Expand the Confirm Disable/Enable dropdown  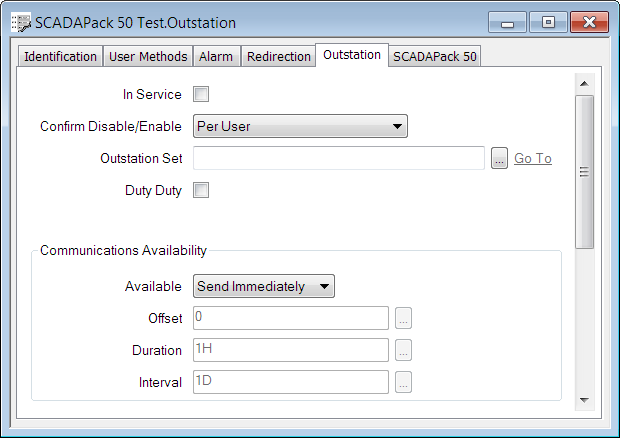click(x=300, y=126)
